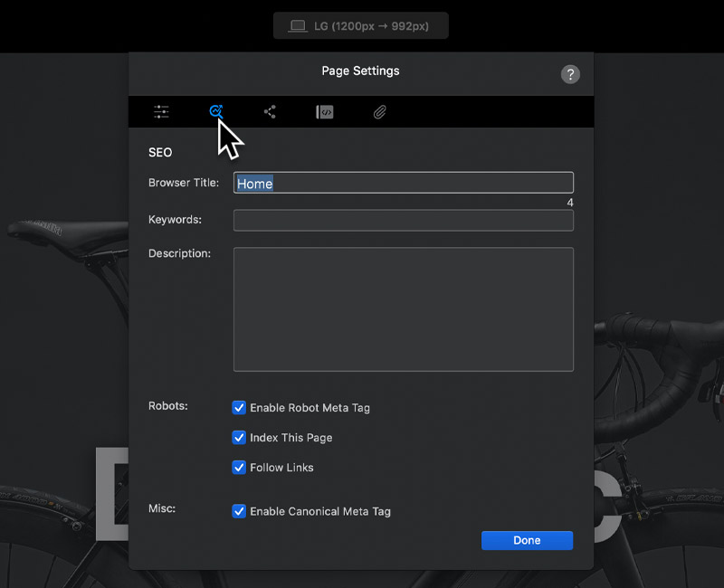Click the Description: label
The image size is (724, 588).
tap(179, 253)
